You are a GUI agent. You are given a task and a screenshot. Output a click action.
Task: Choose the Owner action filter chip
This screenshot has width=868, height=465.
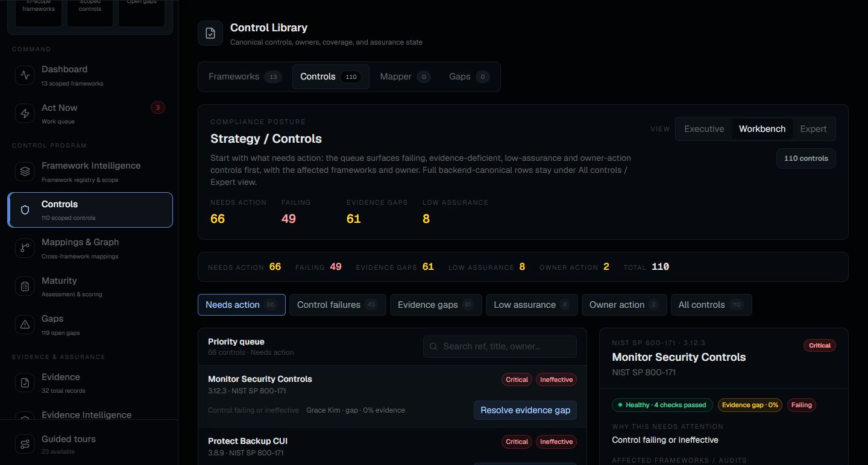[624, 305]
